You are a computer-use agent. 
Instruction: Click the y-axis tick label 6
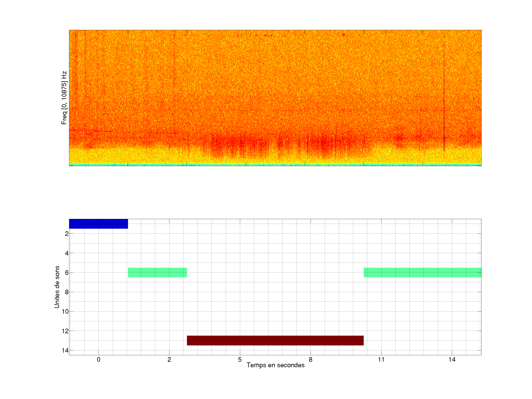point(67,272)
